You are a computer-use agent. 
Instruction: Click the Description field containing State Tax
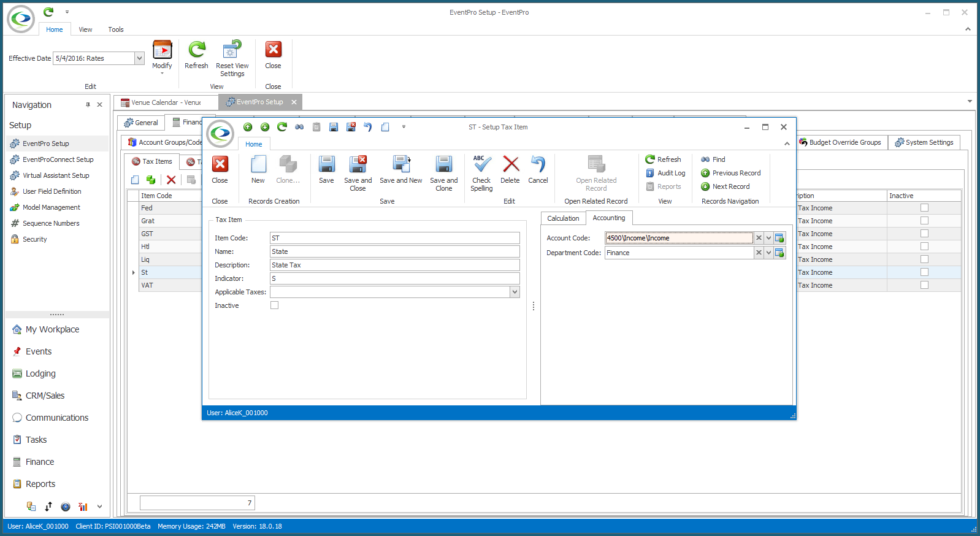(x=394, y=265)
